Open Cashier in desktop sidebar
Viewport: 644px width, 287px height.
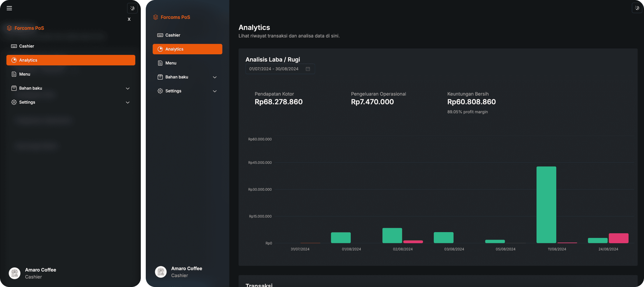(173, 35)
